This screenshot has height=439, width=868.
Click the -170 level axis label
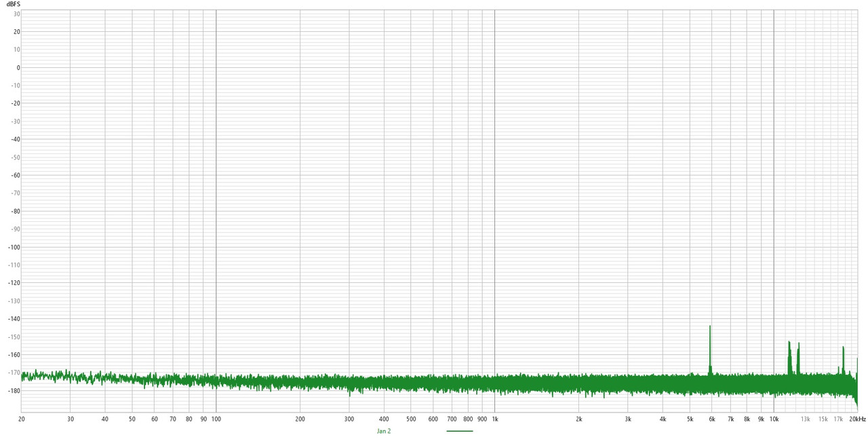click(14, 373)
